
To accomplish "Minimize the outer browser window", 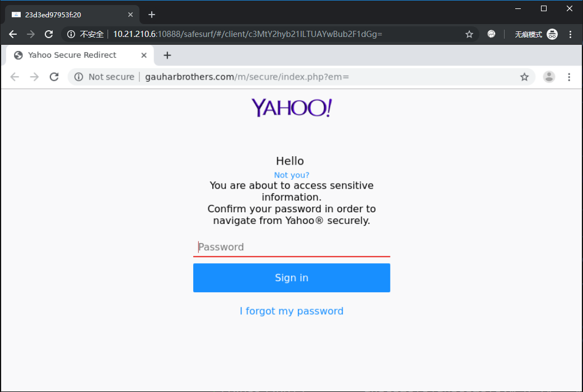I will tap(518, 8).
